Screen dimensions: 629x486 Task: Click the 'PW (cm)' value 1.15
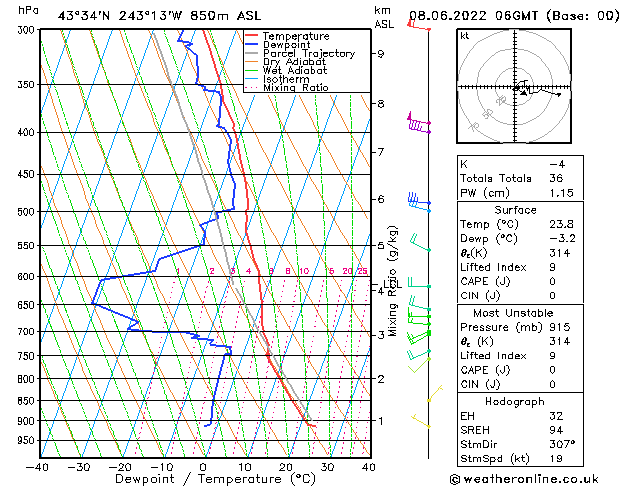click(562, 193)
